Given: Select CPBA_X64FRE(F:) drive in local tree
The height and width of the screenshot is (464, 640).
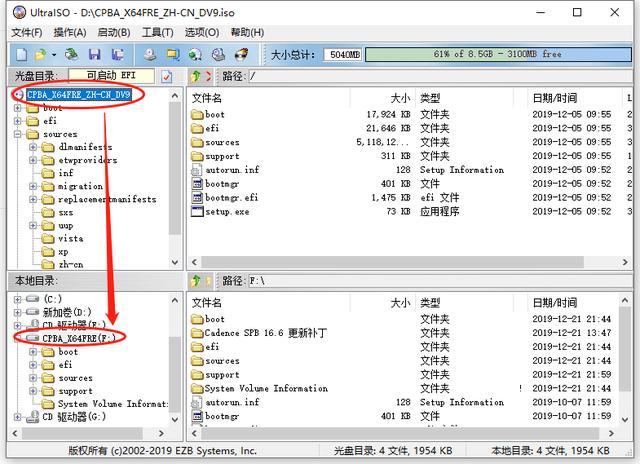Looking at the screenshot, I should click(x=79, y=338).
